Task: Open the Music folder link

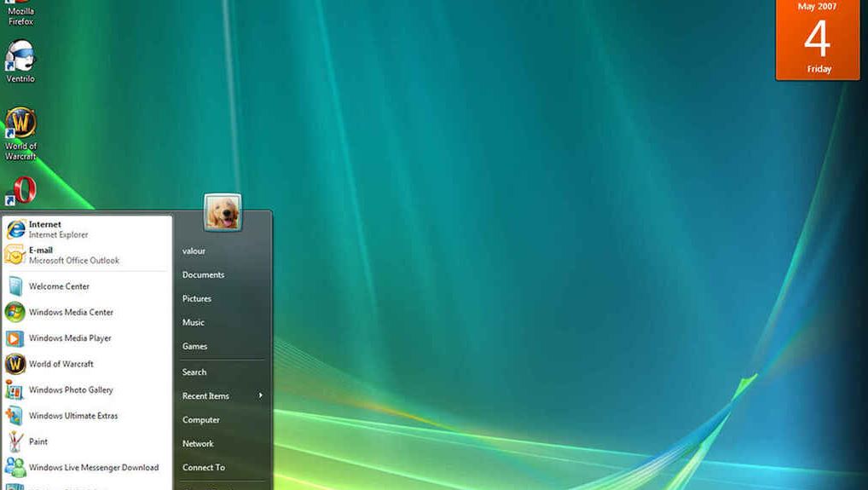Action: (194, 322)
